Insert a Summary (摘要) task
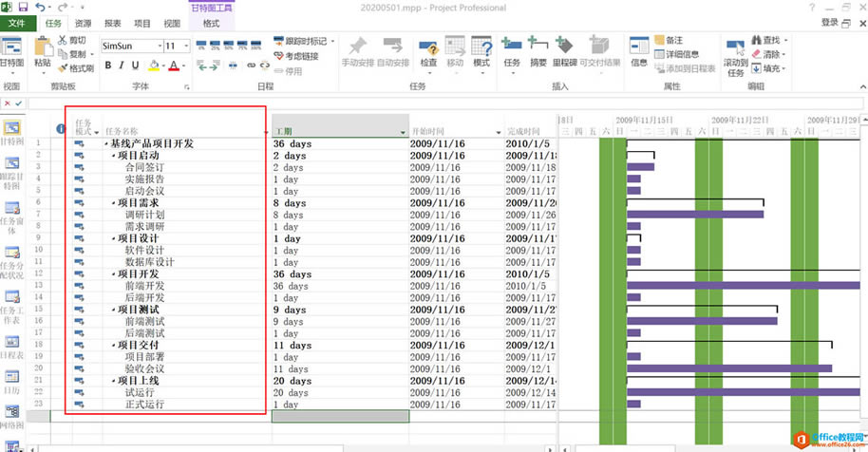Viewport: 868px width, 452px height. [x=538, y=51]
